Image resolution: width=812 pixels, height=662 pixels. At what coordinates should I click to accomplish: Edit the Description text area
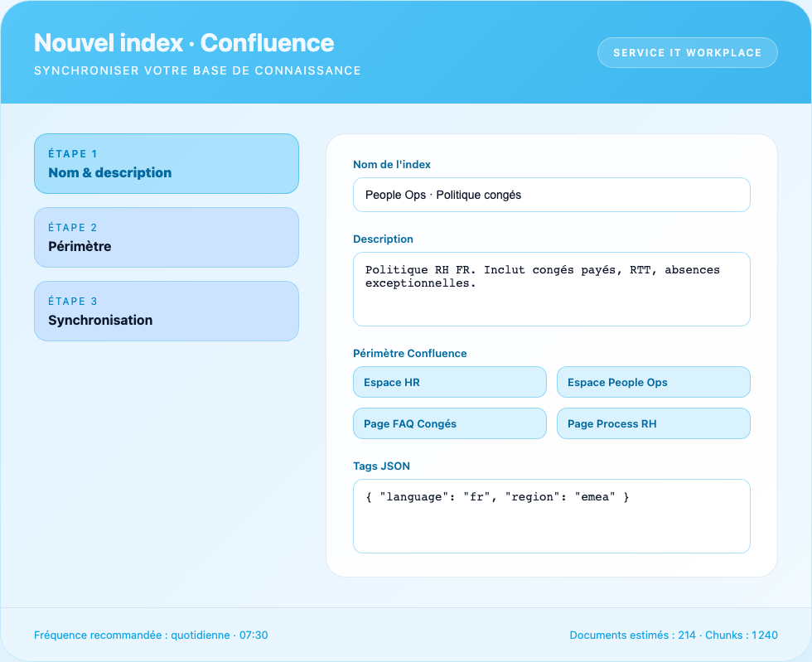(x=551, y=288)
